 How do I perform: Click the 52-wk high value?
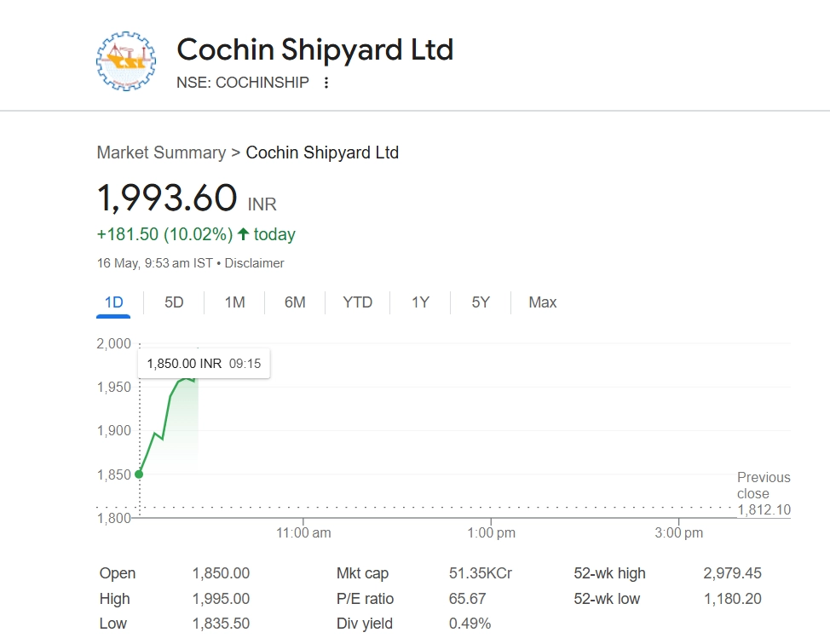click(732, 573)
